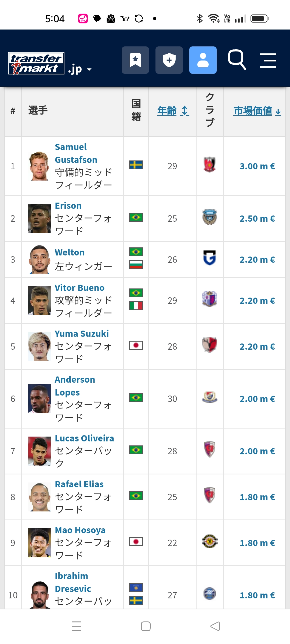The image size is (290, 644).
Task: Open the hamburger menu
Action: [x=268, y=60]
